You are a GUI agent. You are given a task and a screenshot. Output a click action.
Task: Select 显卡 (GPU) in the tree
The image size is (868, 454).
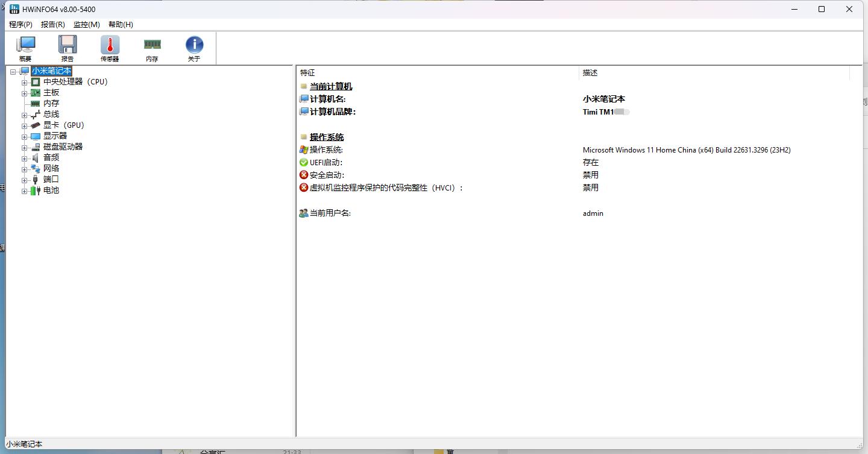[64, 125]
